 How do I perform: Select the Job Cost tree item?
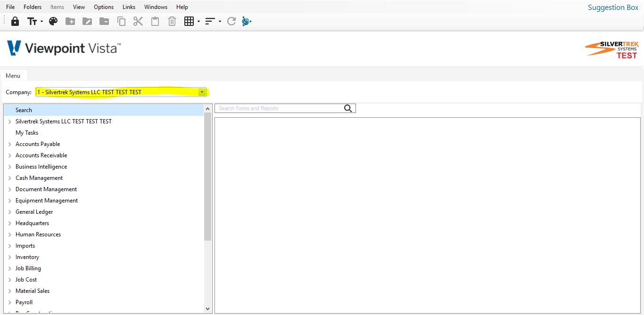(x=26, y=280)
